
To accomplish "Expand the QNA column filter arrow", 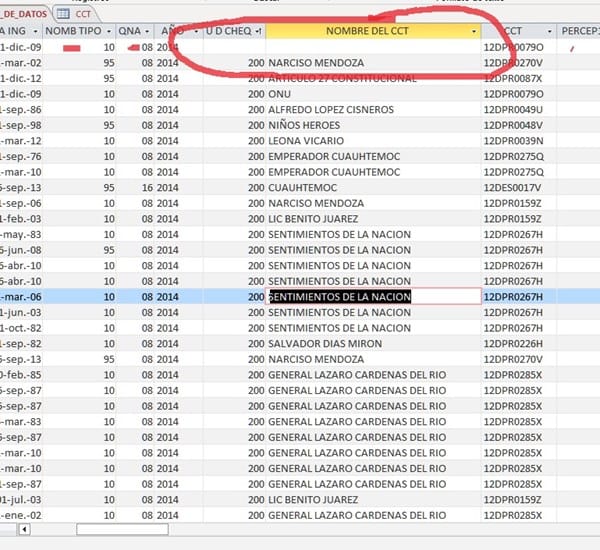I will (147, 32).
